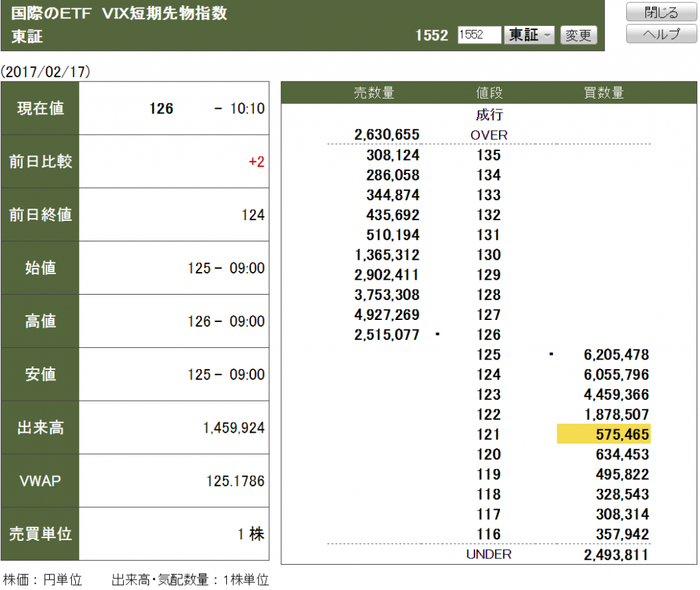Click the VWAP value 125.1786
Viewport: 700px width, 590px height.
click(235, 481)
